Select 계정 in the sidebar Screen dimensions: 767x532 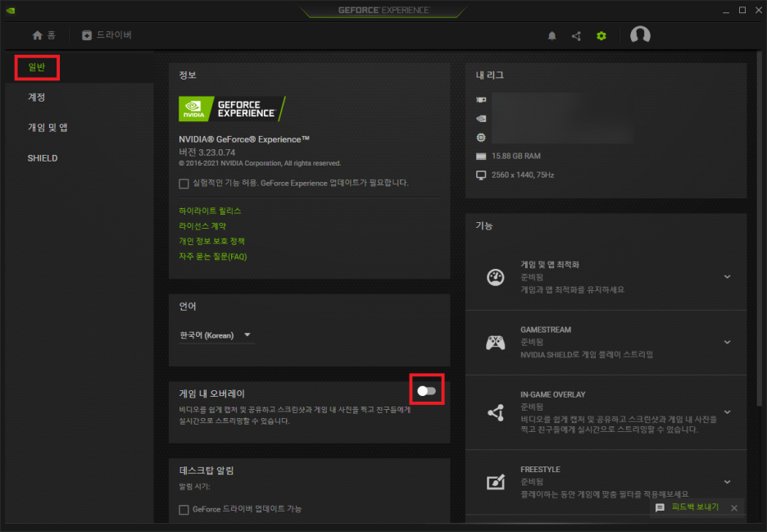(36, 98)
